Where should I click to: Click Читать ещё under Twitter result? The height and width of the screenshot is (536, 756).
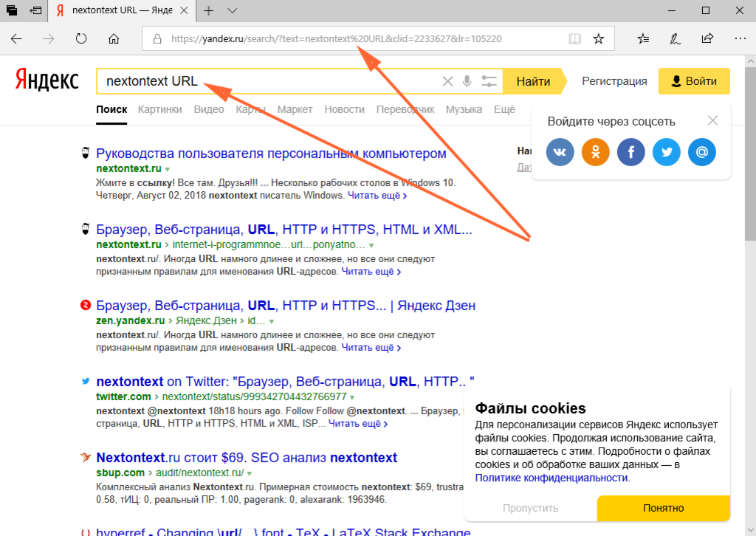pos(358,424)
